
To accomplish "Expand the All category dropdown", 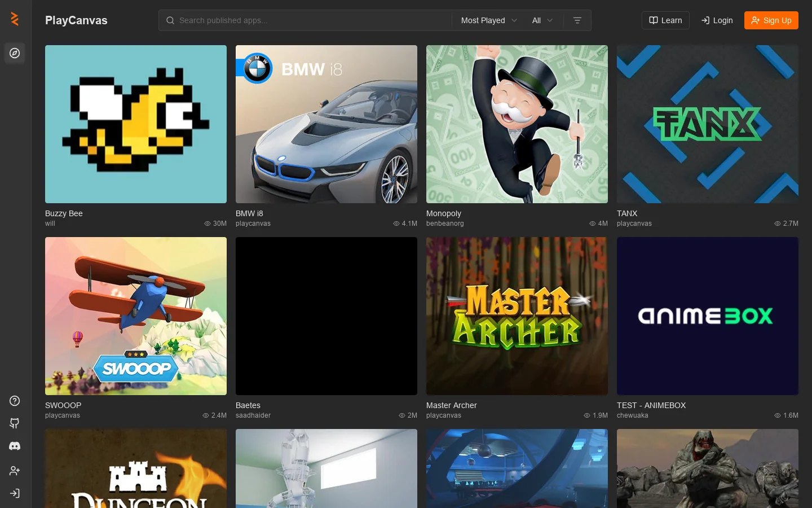I will (542, 20).
